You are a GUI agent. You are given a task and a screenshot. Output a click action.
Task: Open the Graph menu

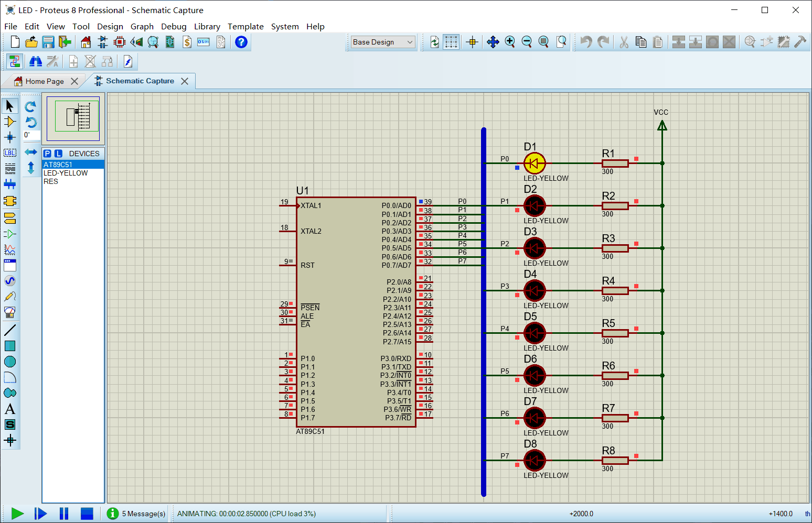142,26
